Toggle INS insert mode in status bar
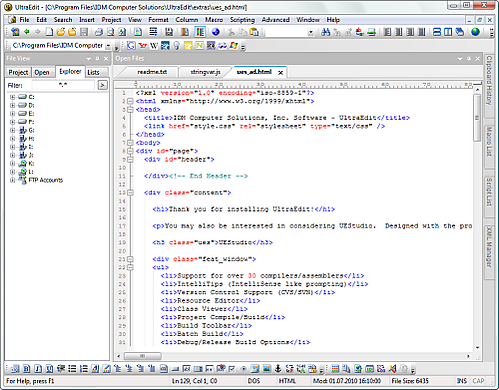Image resolution: width=499 pixels, height=390 pixels. click(x=462, y=381)
